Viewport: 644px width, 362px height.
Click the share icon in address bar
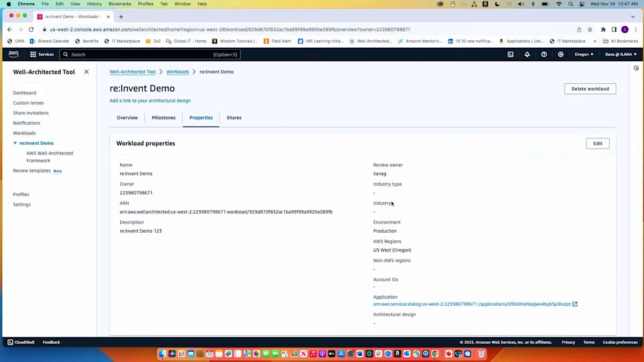tap(579, 29)
